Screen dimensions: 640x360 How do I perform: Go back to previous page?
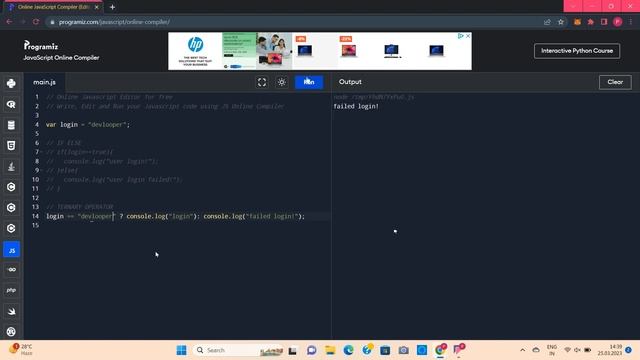pyautogui.click(x=9, y=22)
